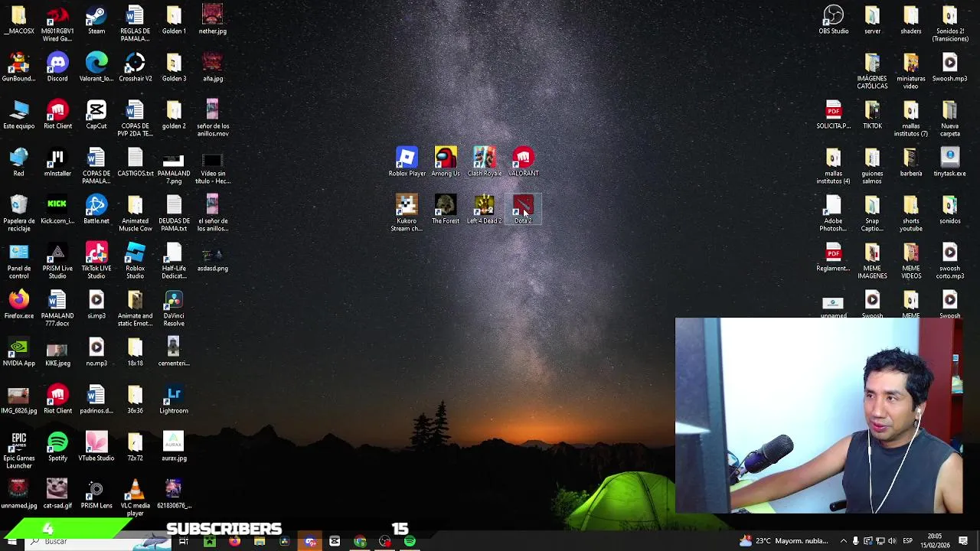The width and height of the screenshot is (980, 551).
Task: Click The Forest game shortcut
Action: point(446,210)
